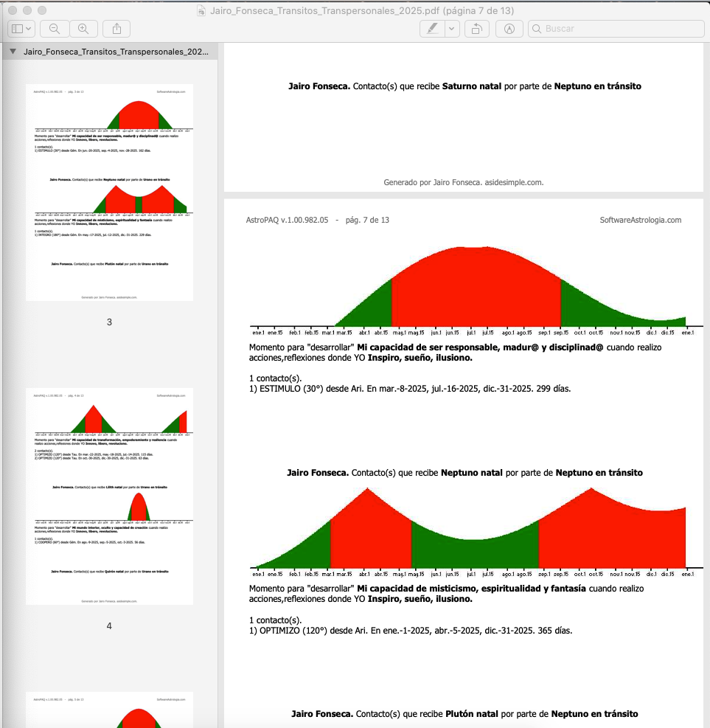
Task: Click the red area of Saturno chart
Action: 476,288
